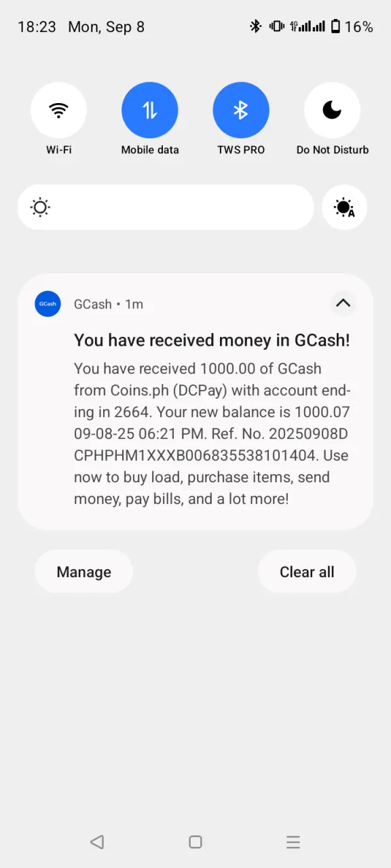Tap the mobile signal strength icon
This screenshot has height=868, width=391.
pyautogui.click(x=307, y=26)
